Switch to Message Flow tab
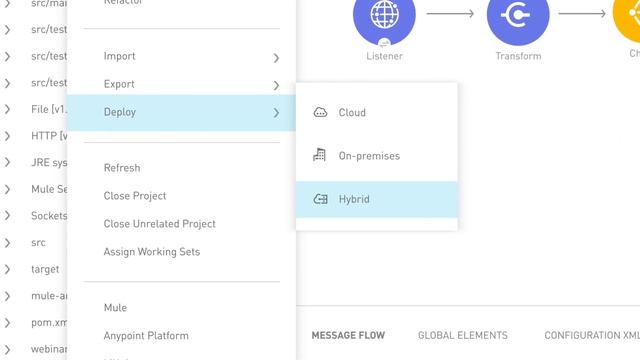640x360 pixels. (348, 335)
